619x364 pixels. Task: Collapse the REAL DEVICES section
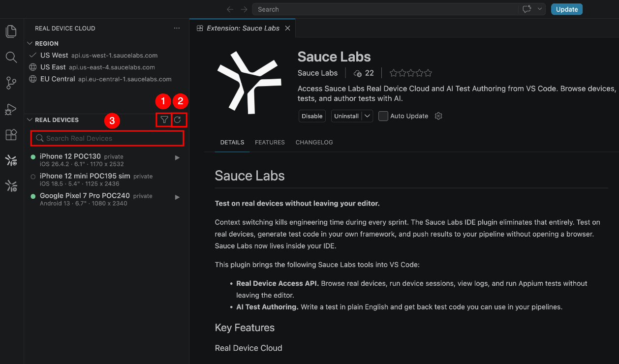pyautogui.click(x=30, y=120)
